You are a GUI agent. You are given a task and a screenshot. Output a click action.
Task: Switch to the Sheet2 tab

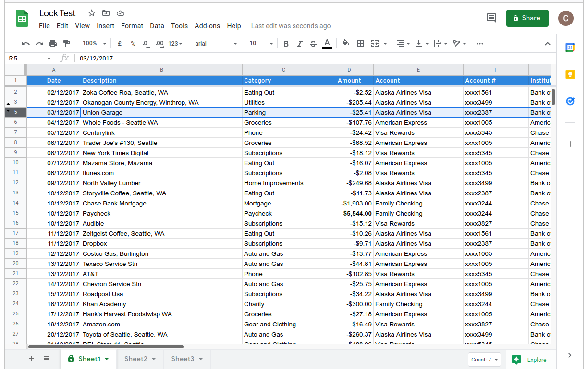140,359
